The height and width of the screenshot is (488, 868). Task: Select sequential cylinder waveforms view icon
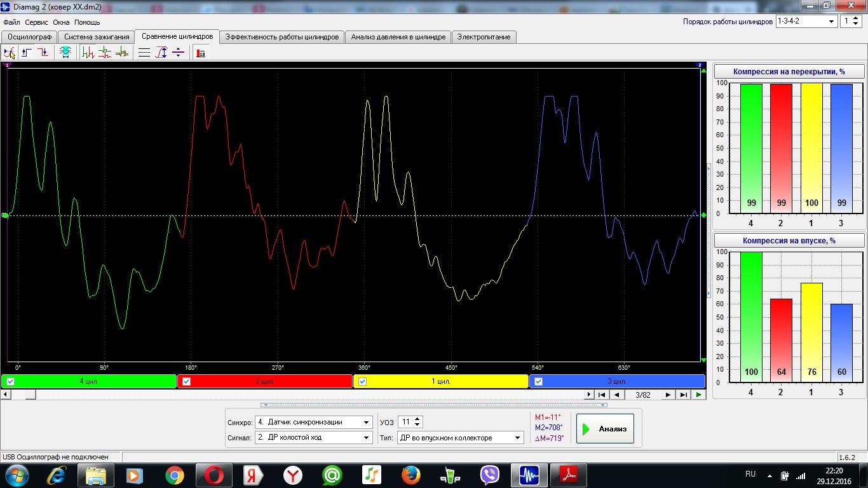[x=88, y=53]
